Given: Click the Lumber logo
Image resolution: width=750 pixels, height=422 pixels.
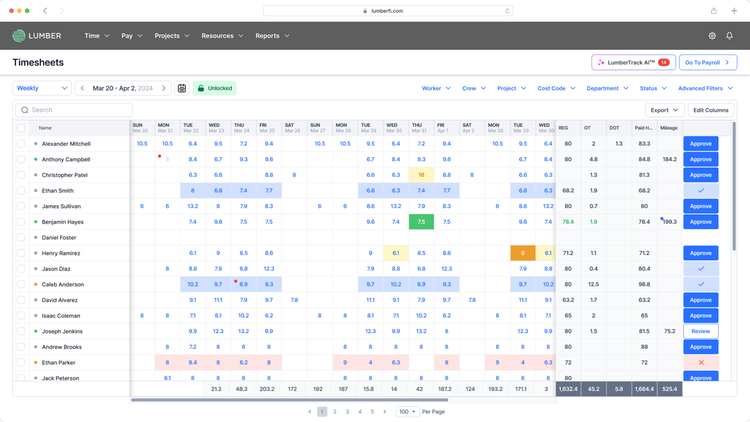Looking at the screenshot, I should pos(37,36).
